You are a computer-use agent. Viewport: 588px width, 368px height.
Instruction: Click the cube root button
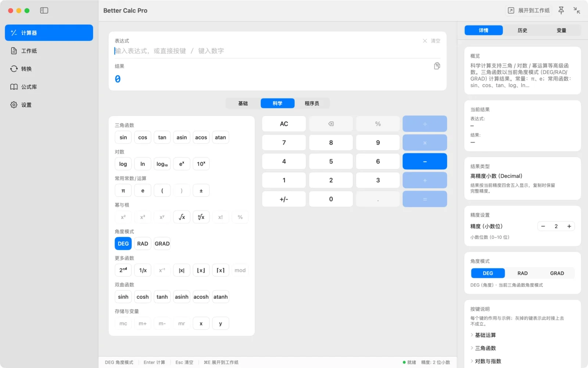(x=201, y=217)
